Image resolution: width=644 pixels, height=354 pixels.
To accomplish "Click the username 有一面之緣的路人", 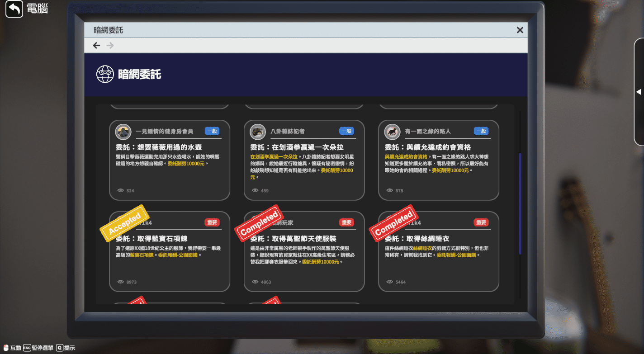I will click(428, 132).
